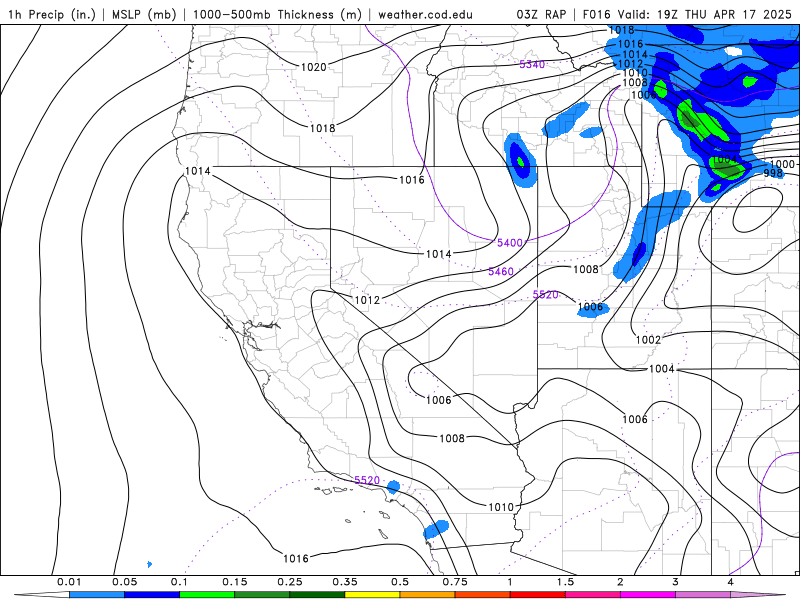Click the precipitation blob near San Diego

[x=436, y=529]
